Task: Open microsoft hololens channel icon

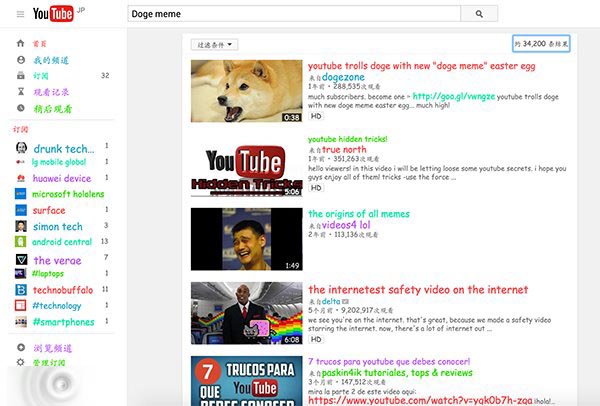Action: tap(21, 194)
